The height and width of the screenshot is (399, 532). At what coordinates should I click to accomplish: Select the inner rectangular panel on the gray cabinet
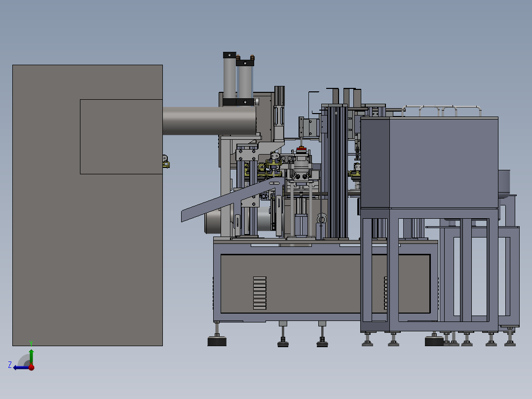(121, 137)
